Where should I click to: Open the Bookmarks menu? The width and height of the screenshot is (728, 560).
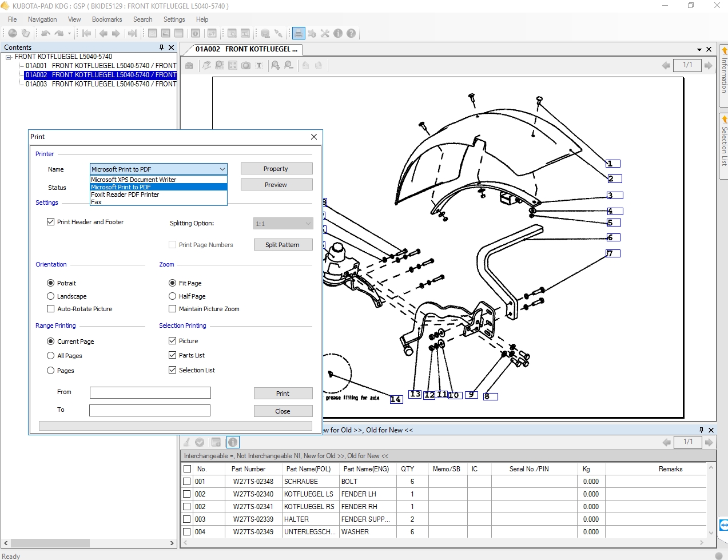tap(107, 19)
